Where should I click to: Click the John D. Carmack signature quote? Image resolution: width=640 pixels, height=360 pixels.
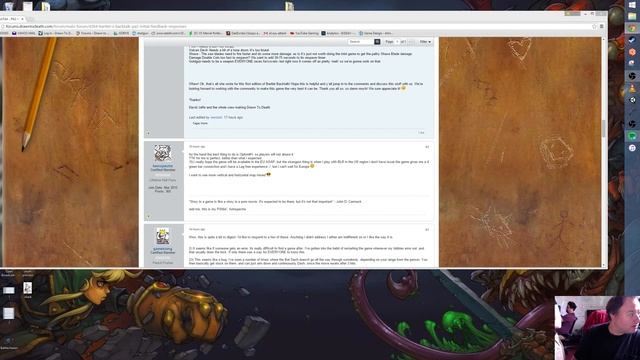pyautogui.click(x=275, y=202)
